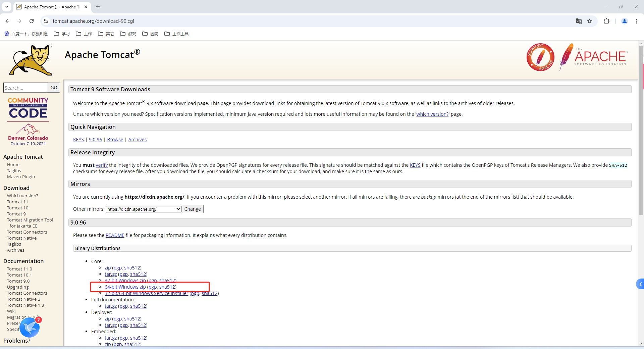
Task: Select the Apache Tomcat browser tab
Action: coord(52,7)
